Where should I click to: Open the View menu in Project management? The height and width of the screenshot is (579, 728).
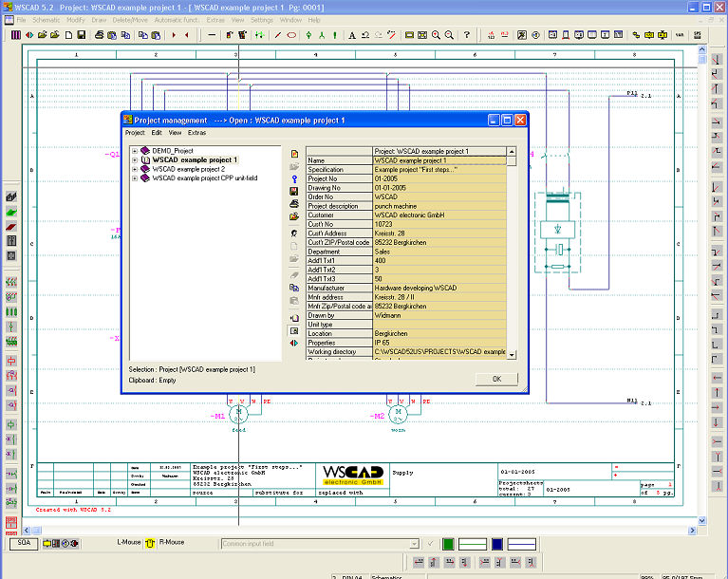point(175,133)
